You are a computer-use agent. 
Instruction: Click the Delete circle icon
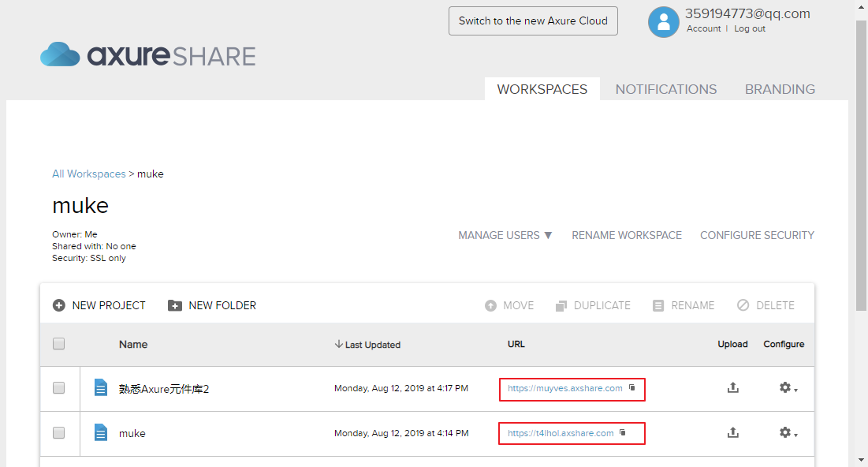tap(743, 305)
